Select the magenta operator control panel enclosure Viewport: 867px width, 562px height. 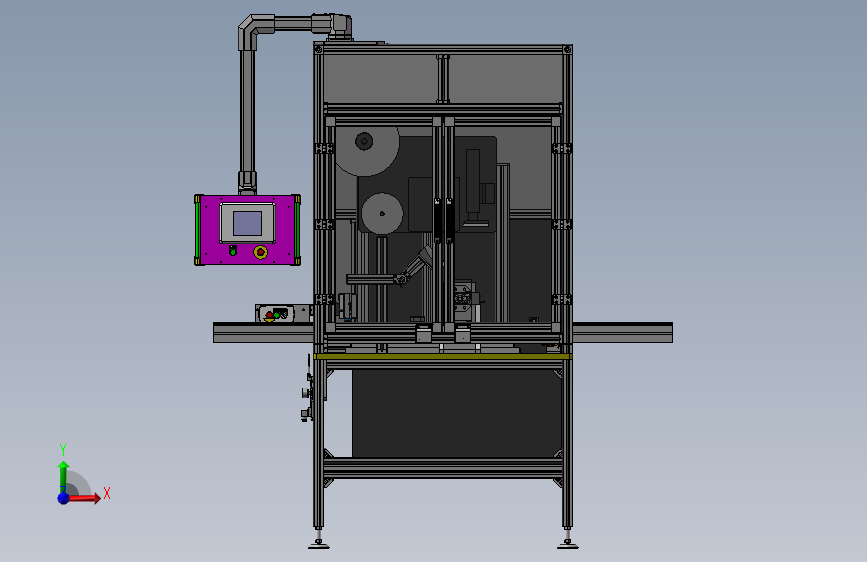pos(247,230)
